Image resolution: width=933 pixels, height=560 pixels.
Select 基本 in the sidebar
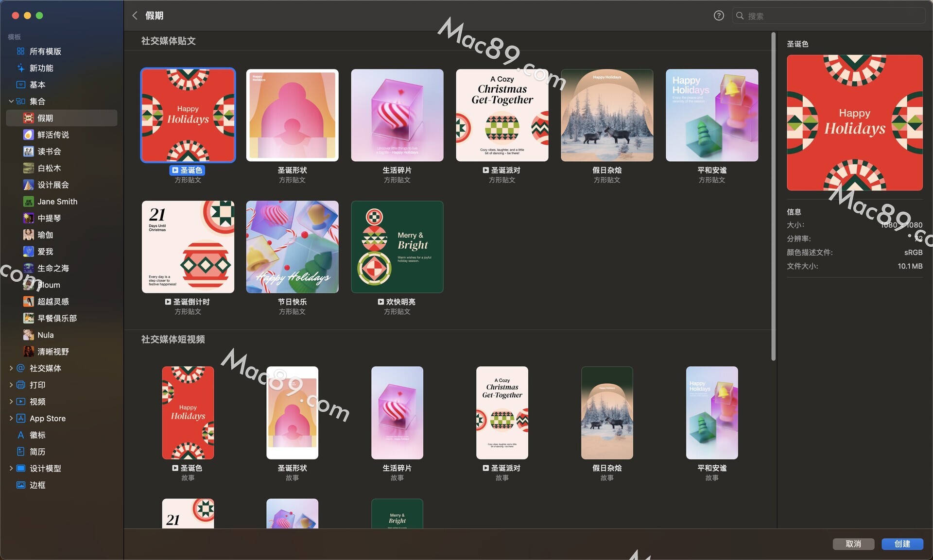click(37, 85)
